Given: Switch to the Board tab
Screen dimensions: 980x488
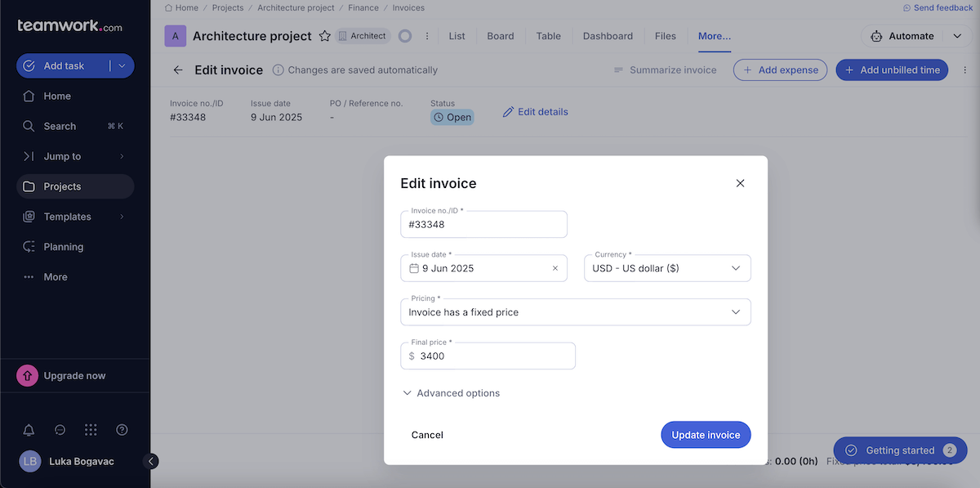Looking at the screenshot, I should 500,36.
